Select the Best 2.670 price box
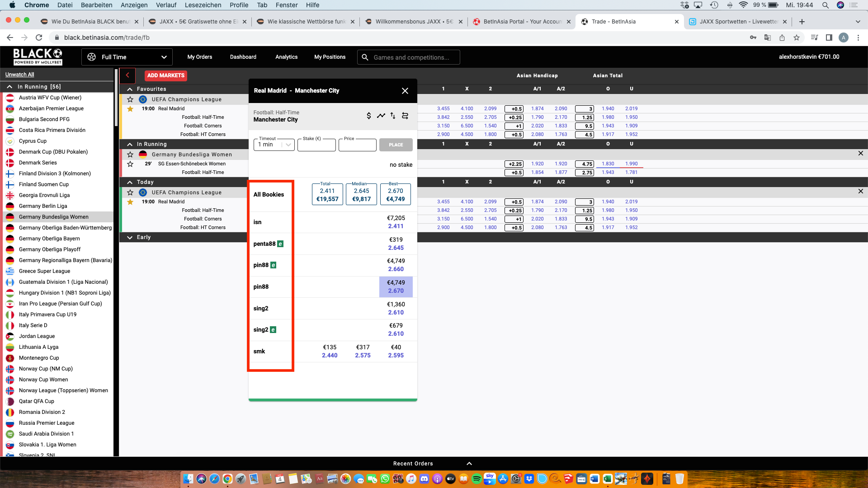The image size is (868, 488). pos(396,195)
